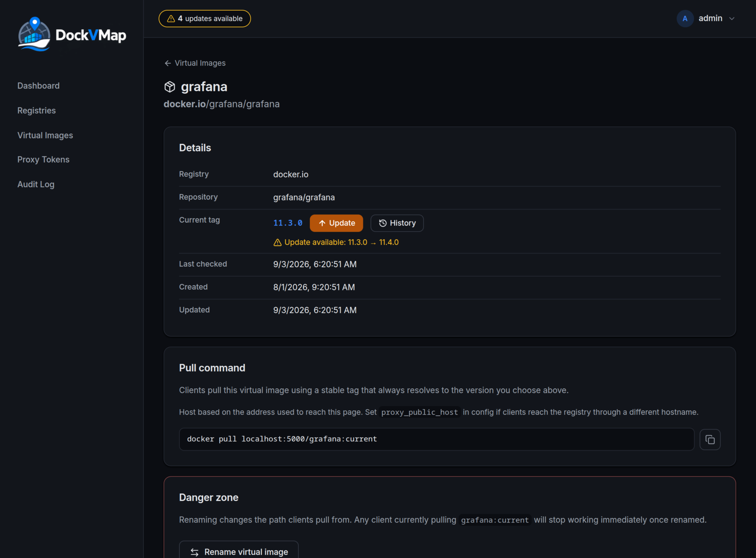Screen dimensions: 756x558
Task: Expand the admin account dropdown chevron
Action: (x=732, y=18)
